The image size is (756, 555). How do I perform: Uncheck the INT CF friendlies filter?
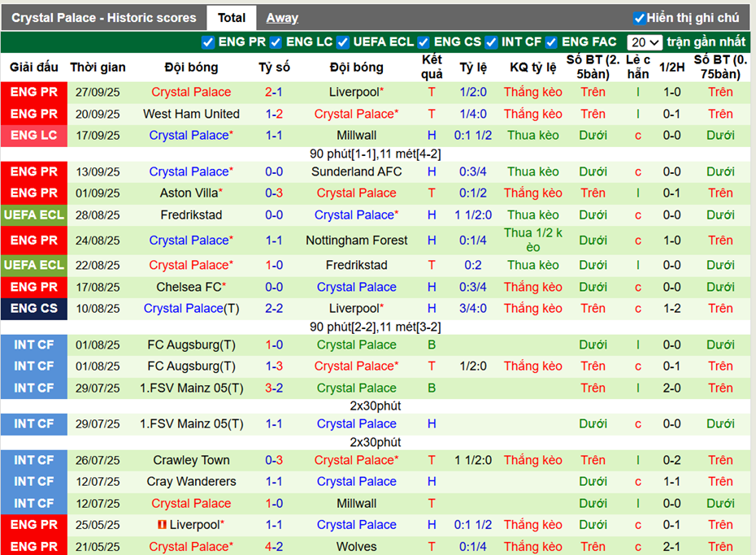[x=491, y=42]
